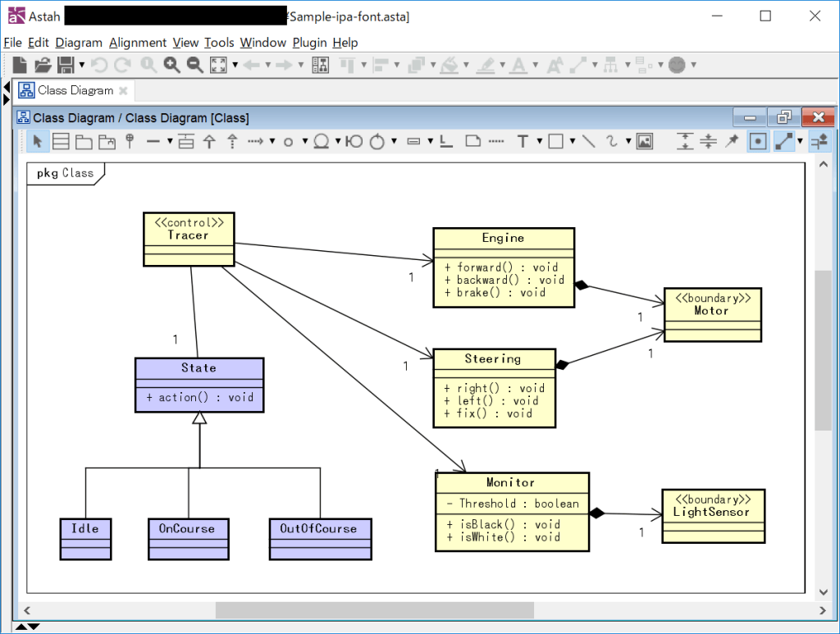The image size is (840, 634).
Task: Open the Plugin menu
Action: (x=309, y=43)
